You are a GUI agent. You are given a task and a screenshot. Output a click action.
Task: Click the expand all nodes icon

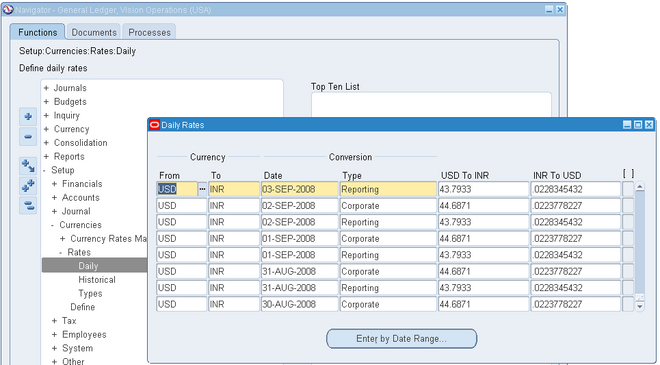[x=28, y=185]
